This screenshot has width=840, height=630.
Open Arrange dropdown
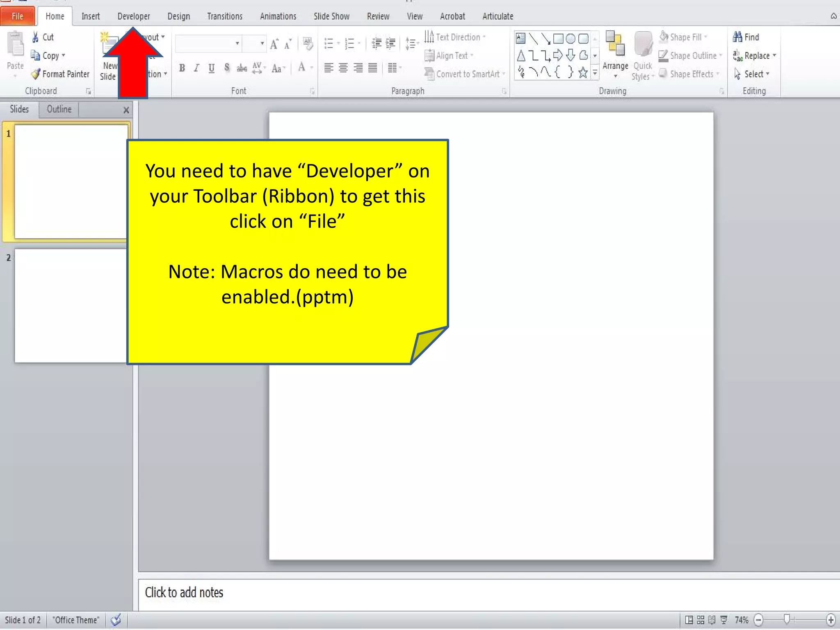[x=615, y=55]
